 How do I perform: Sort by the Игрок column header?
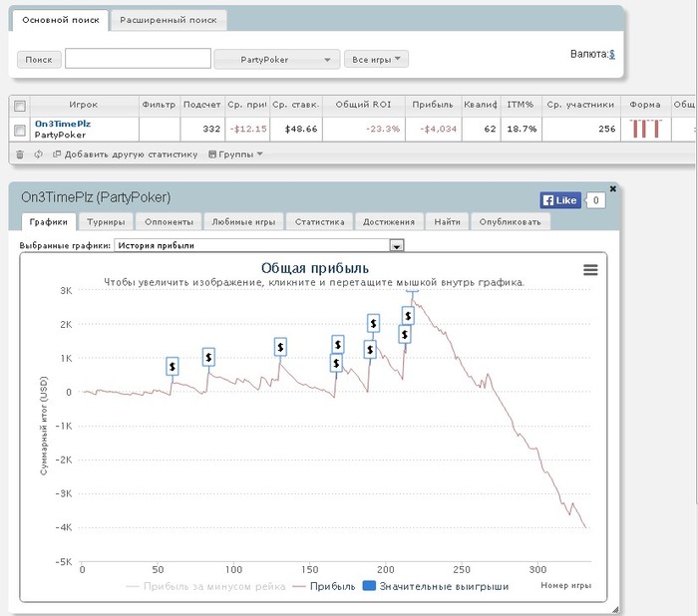click(83, 105)
